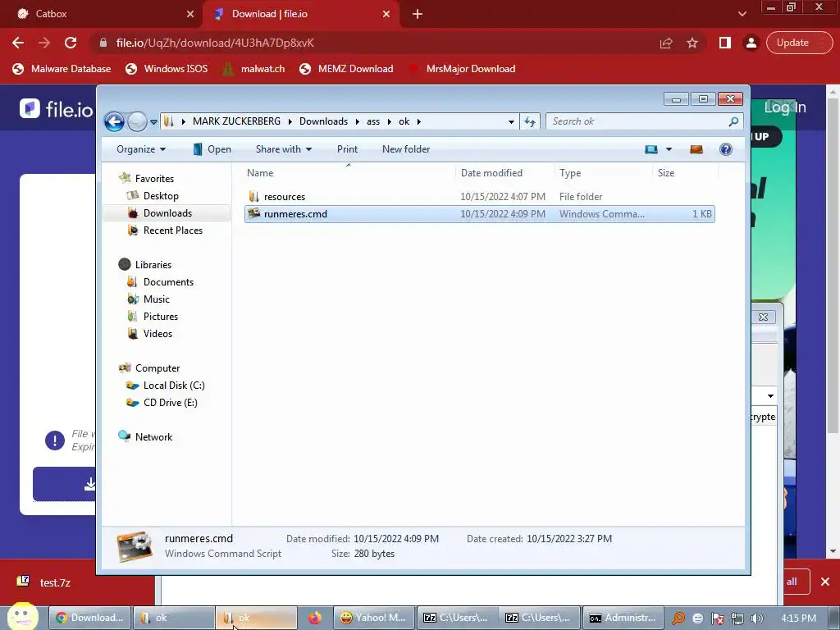Click the file.io logo

(57, 109)
